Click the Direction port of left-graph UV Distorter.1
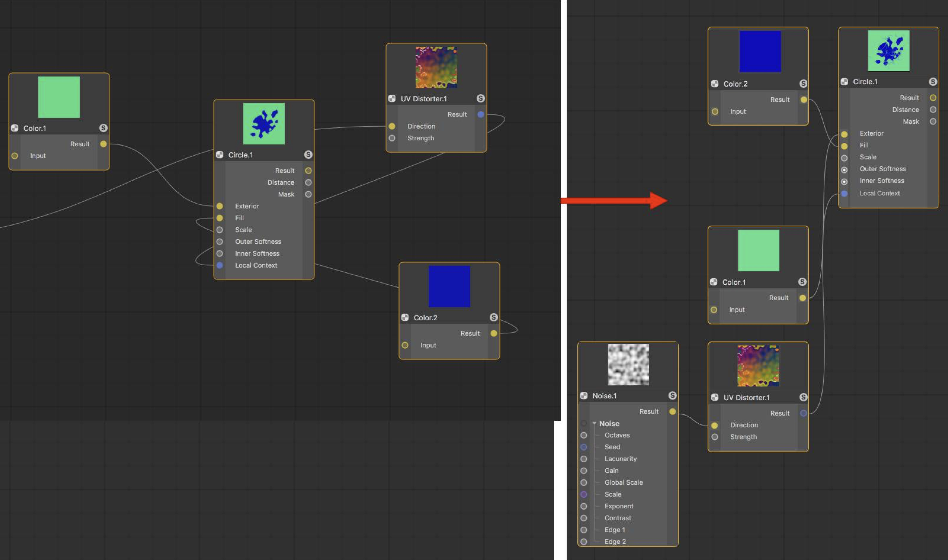This screenshot has height=560, width=948. tap(392, 127)
